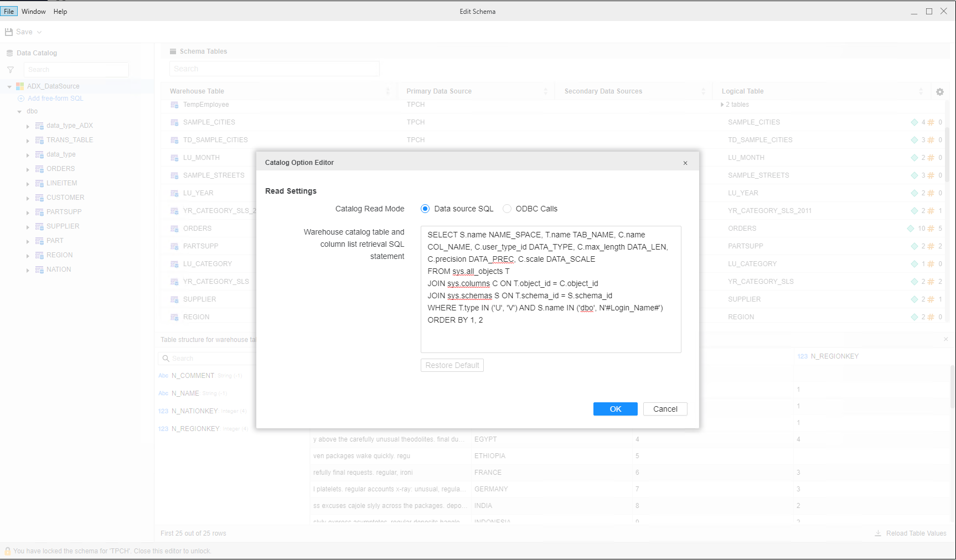Open the Window menu
Image resolution: width=956 pixels, height=560 pixels.
33,11
